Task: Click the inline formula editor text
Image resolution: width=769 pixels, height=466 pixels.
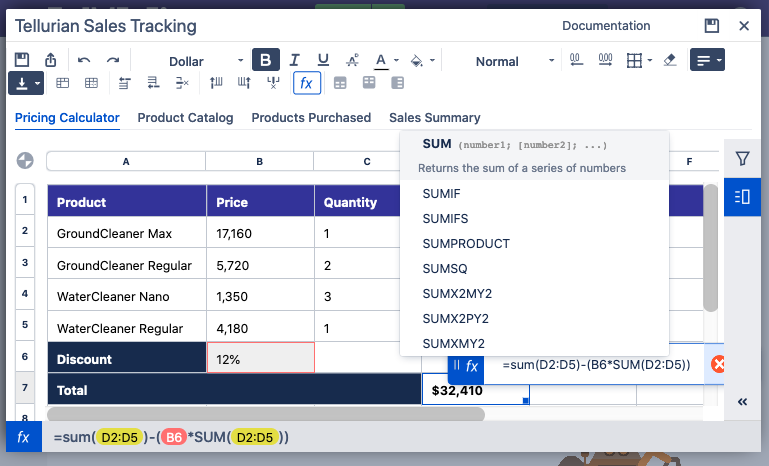Action: point(596,364)
